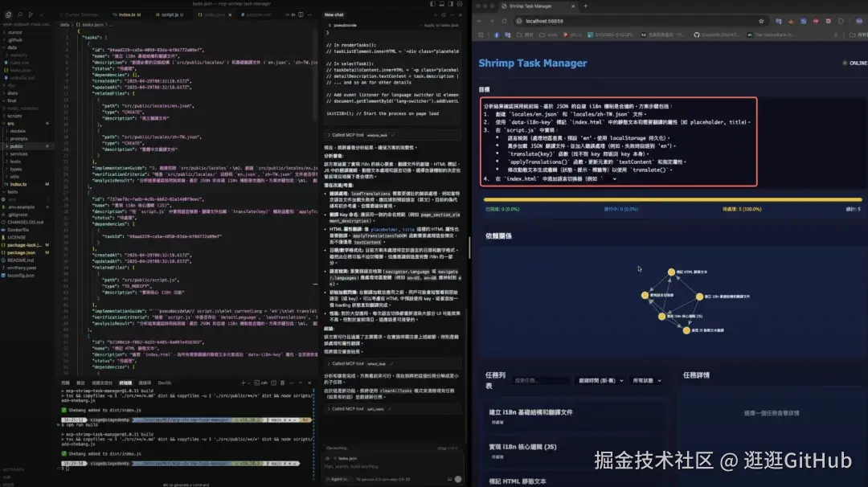Screen dimensions: 868x487
Task: Close the tasks.json editor tab
Action: 230,14
